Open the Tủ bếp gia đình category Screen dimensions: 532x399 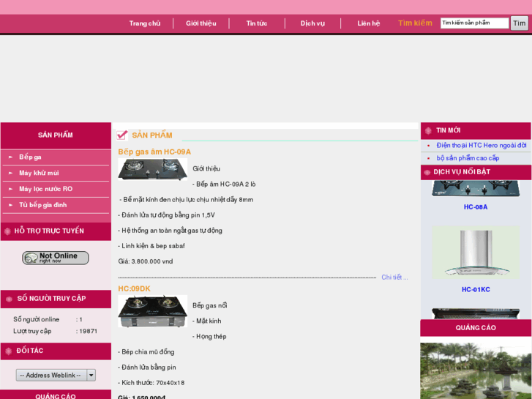tap(42, 205)
